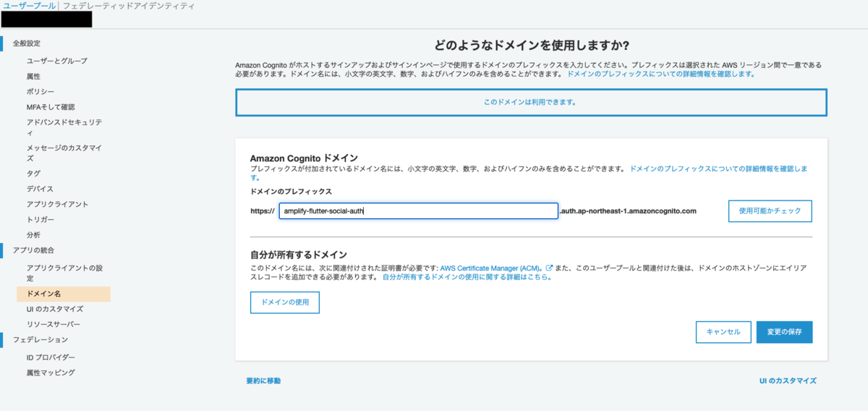Image resolution: width=868 pixels, height=411 pixels.
Task: Open アプリクライアント in general settings
Action: click(57, 204)
